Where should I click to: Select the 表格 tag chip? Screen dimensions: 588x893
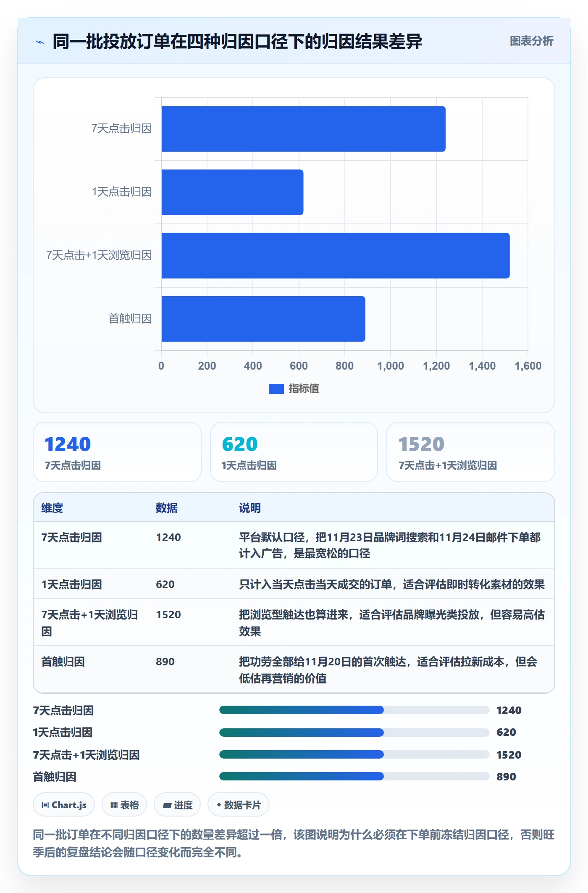[124, 805]
